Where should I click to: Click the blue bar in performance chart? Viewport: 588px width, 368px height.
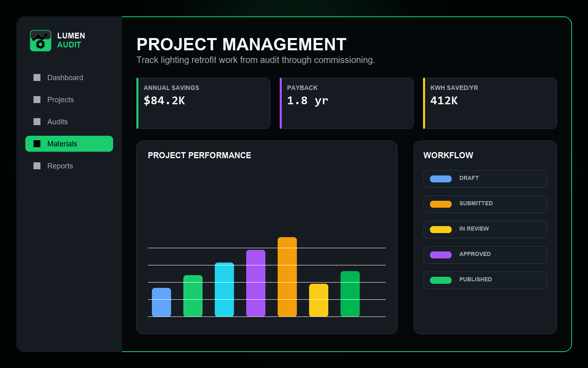point(161,302)
